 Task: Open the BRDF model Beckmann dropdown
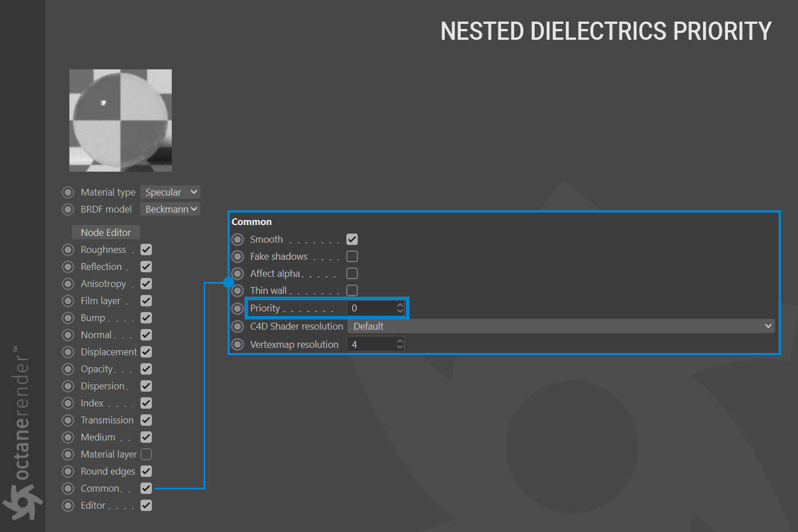click(170, 209)
